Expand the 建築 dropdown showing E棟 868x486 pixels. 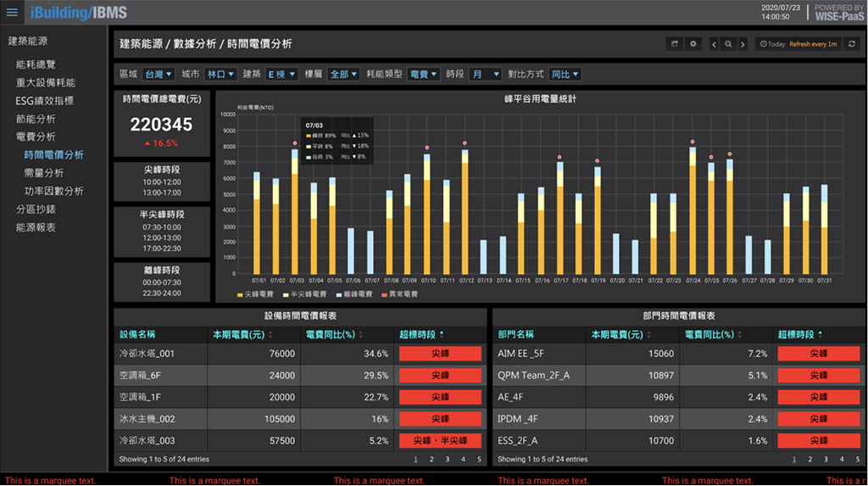[281, 75]
